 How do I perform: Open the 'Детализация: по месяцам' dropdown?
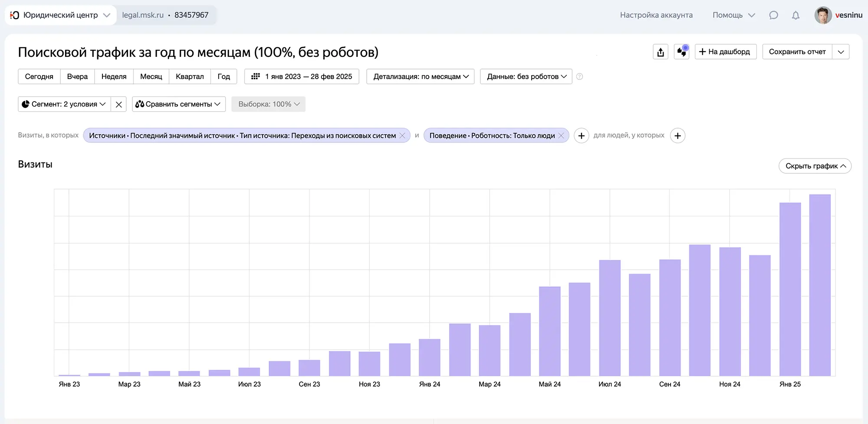tap(420, 76)
